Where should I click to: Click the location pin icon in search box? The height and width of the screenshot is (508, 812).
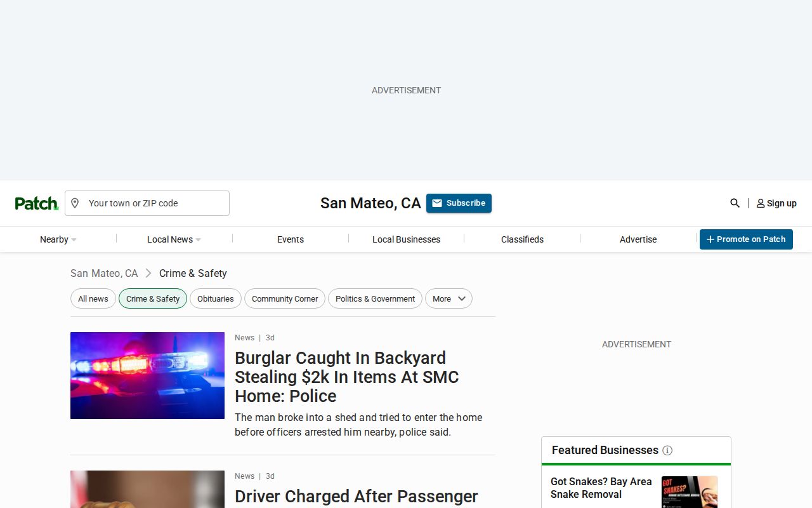(75, 203)
